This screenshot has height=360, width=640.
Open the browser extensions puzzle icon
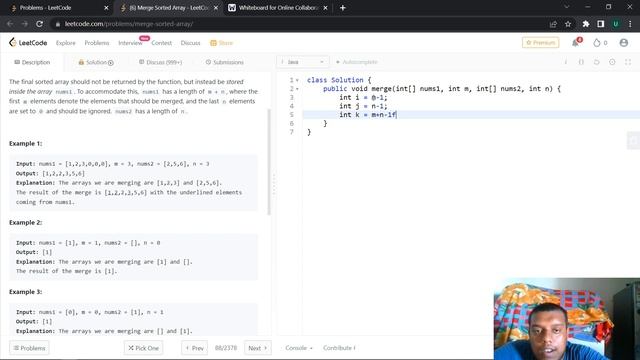(x=586, y=24)
